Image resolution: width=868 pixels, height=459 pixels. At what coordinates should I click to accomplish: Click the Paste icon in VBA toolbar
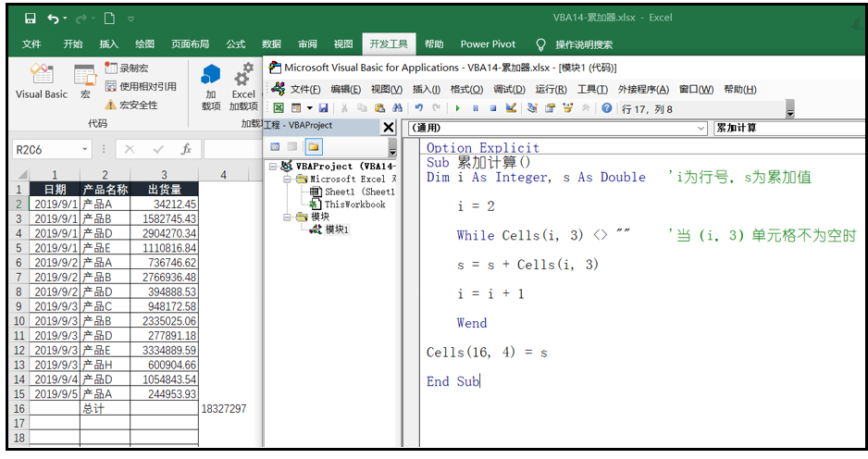tap(379, 108)
